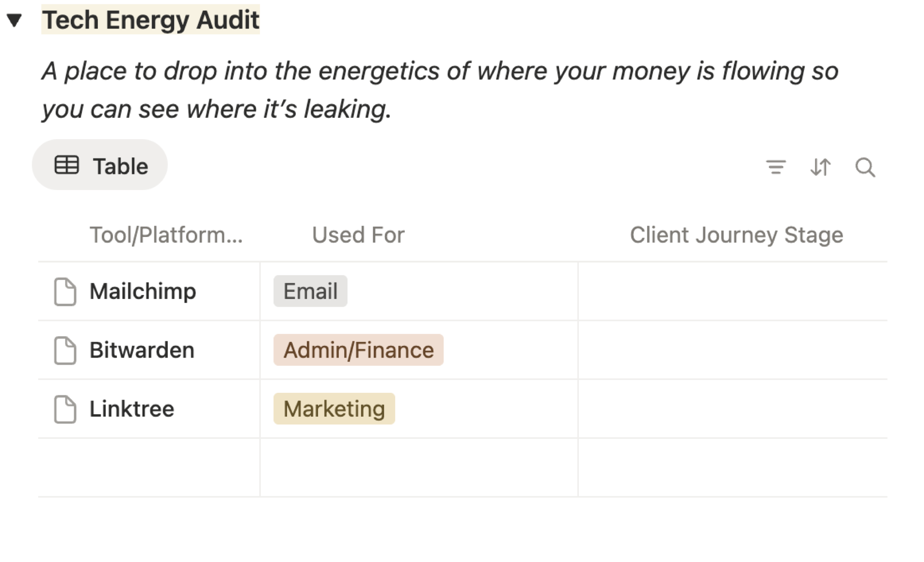Open the Linktree page
Viewport: 924px width, 562px height.
(131, 409)
